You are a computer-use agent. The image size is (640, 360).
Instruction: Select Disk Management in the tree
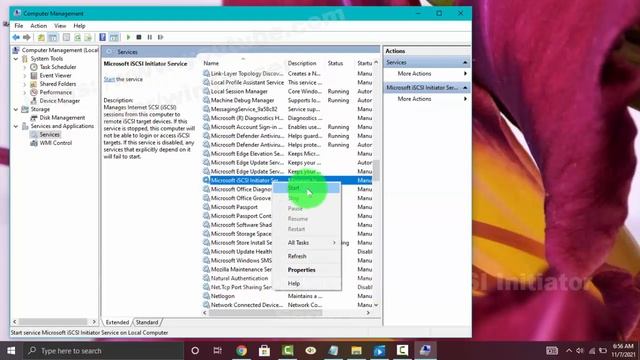(x=62, y=118)
